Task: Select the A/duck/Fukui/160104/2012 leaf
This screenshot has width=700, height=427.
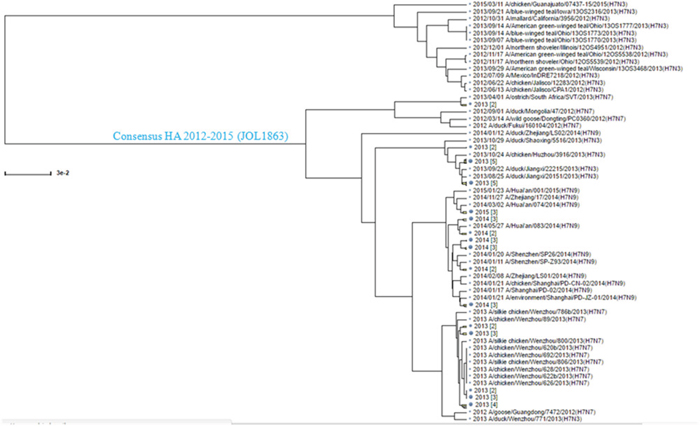Action: [x=535, y=127]
